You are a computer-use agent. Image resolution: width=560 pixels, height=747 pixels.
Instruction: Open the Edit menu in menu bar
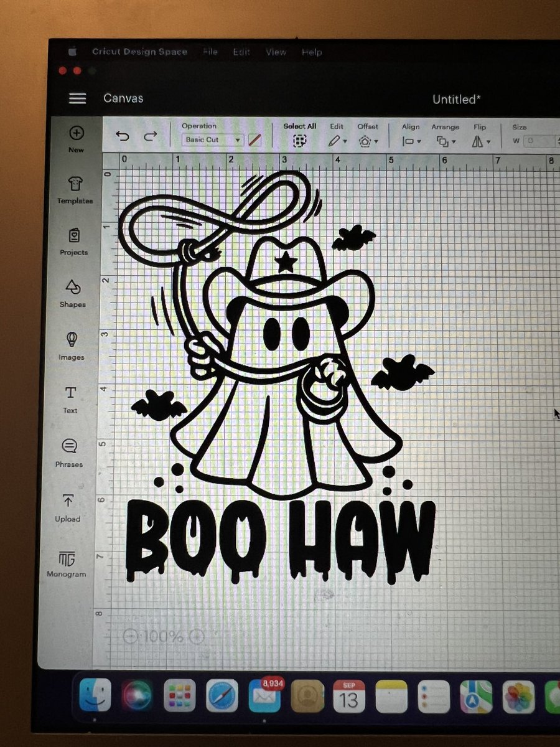coord(241,52)
